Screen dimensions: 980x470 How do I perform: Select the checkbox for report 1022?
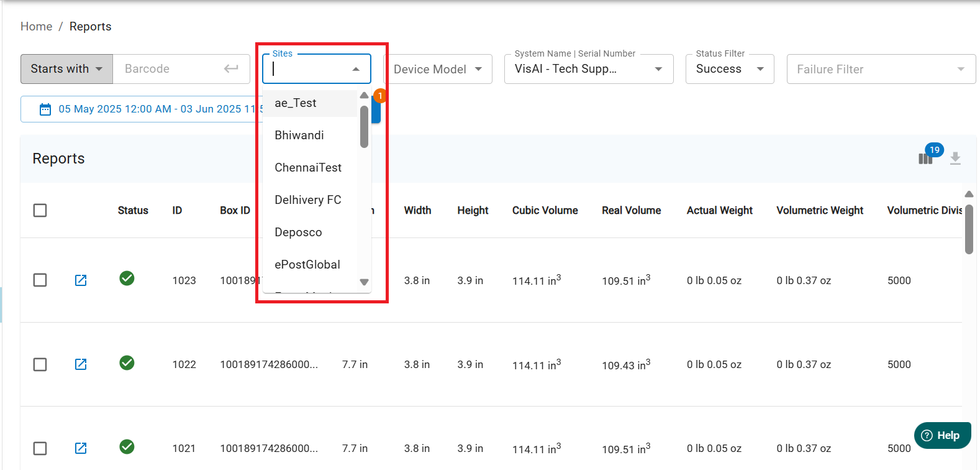40,364
